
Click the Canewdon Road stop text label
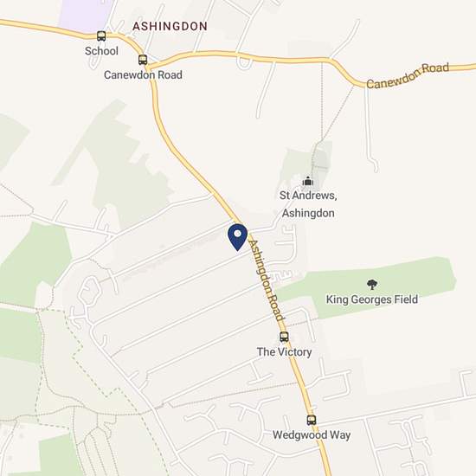pyautogui.click(x=143, y=74)
